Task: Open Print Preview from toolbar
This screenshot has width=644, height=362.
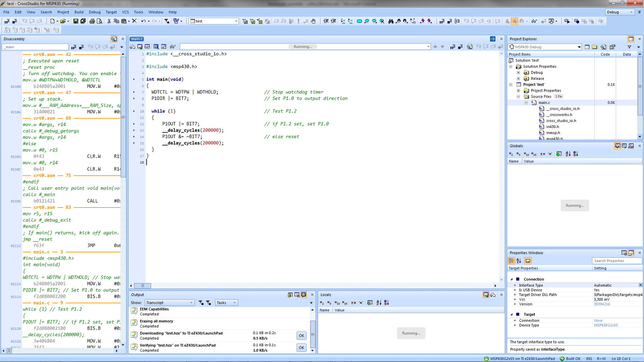Action: (100, 21)
